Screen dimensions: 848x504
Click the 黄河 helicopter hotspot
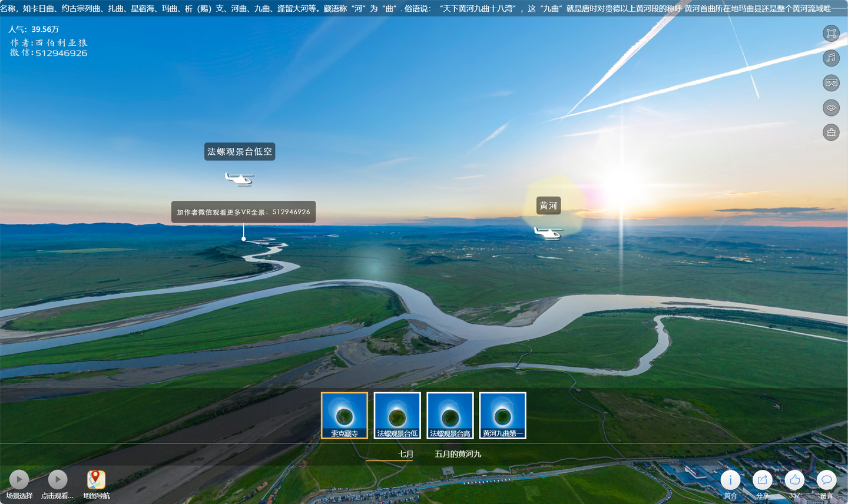(548, 233)
